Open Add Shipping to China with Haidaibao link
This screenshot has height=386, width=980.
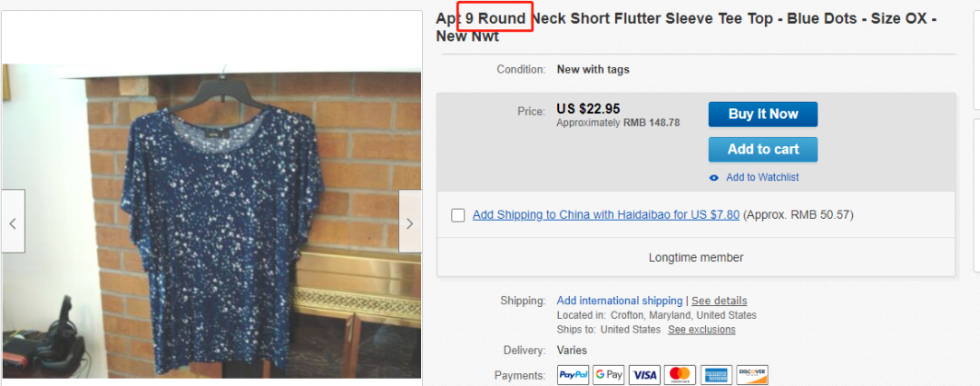point(605,215)
